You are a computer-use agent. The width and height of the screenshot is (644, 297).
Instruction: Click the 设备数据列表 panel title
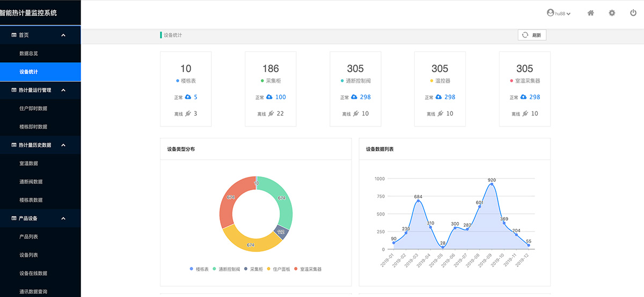(x=380, y=149)
